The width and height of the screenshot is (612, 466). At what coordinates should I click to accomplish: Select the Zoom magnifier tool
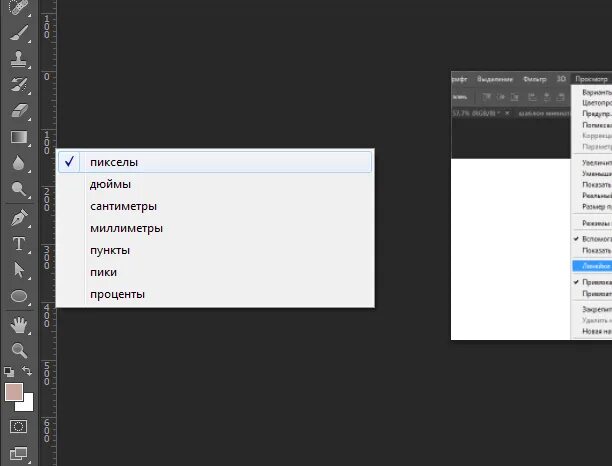[x=18, y=350]
